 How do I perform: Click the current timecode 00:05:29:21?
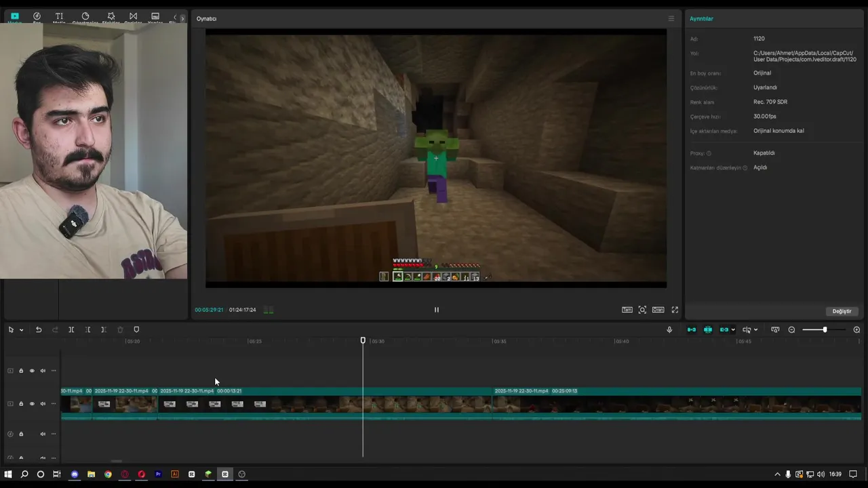tap(209, 310)
